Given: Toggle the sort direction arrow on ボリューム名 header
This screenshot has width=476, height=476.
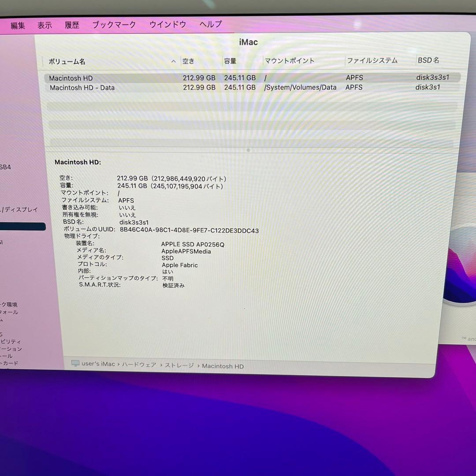Looking at the screenshot, I should coord(173,61).
